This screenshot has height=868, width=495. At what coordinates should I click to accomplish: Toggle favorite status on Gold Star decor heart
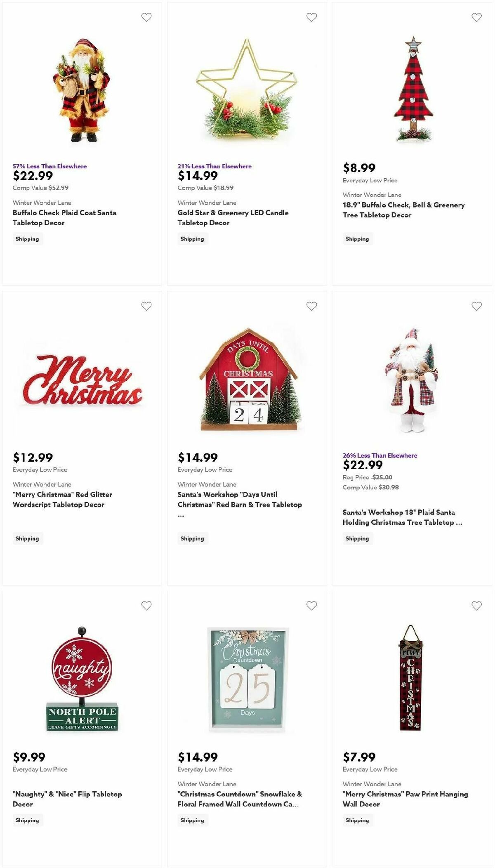(311, 18)
